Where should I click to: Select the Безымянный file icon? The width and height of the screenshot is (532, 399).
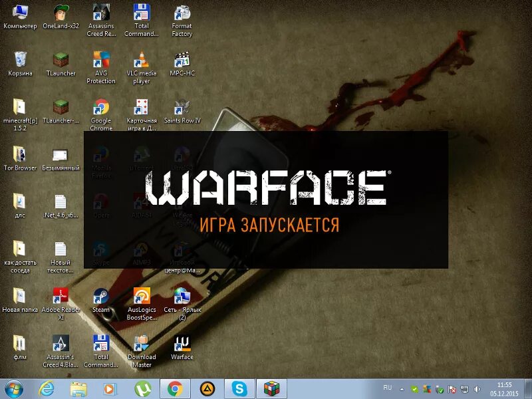[61, 158]
